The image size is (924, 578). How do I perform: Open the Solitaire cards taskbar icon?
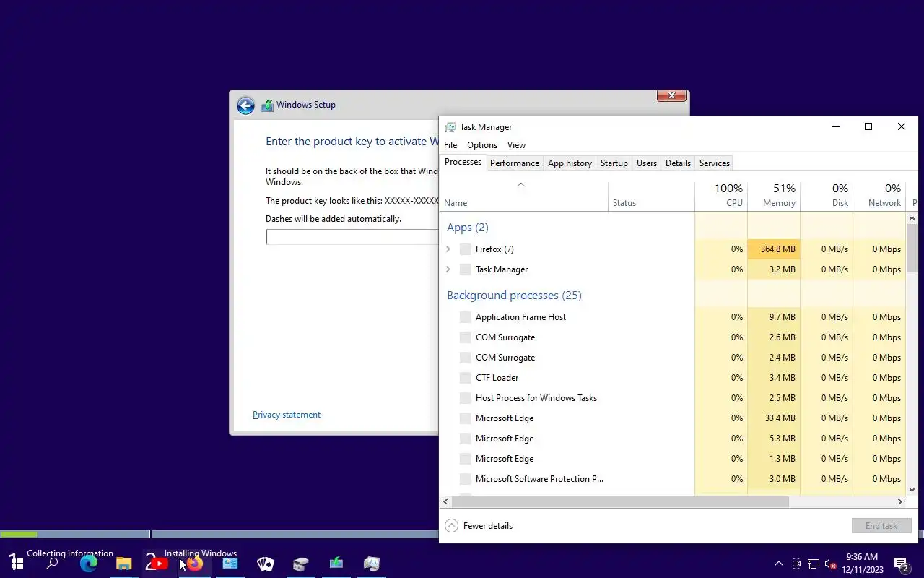[266, 564]
